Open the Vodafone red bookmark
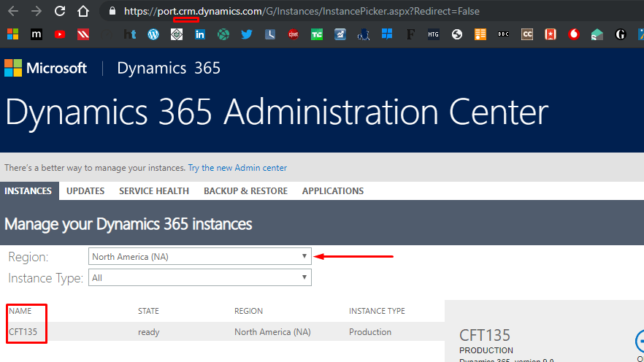The image size is (644, 362). click(574, 34)
